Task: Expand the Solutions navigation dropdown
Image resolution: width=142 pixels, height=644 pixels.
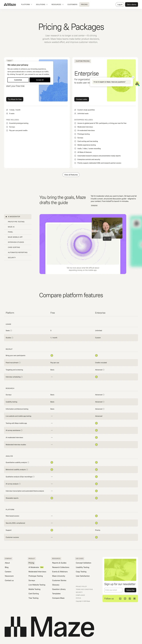Action: click(42, 4)
